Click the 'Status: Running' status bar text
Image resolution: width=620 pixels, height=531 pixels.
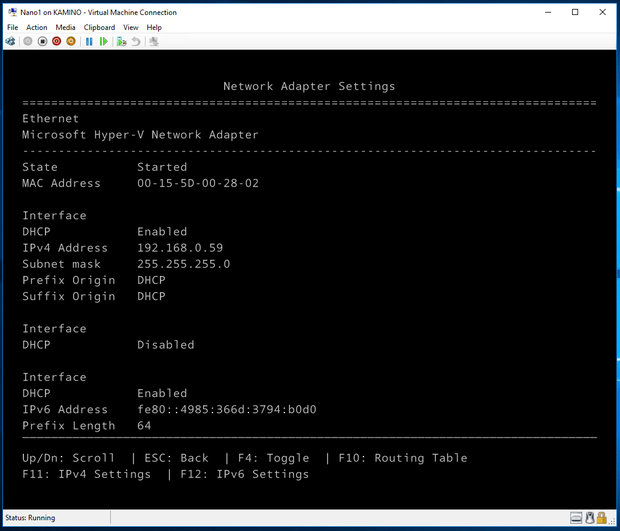(x=30, y=518)
